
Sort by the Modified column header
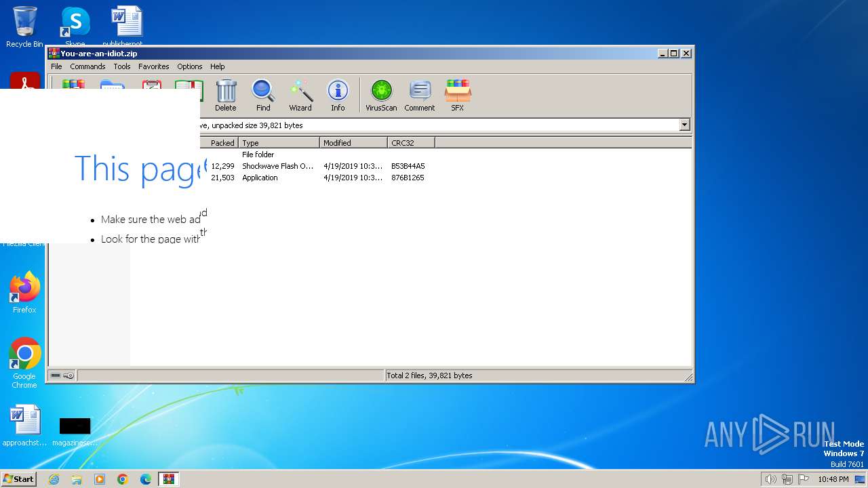pyautogui.click(x=353, y=142)
